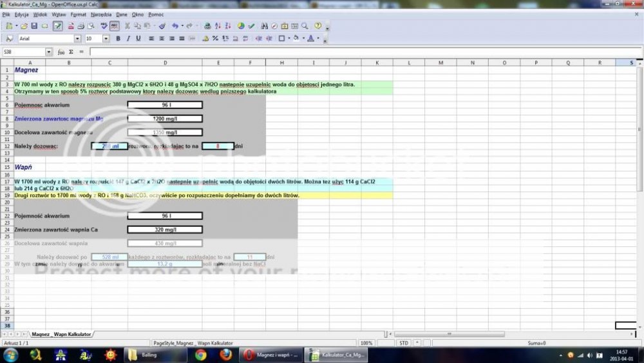The image size is (644, 363).
Task: Toggle Bold formatting
Action: point(118,39)
